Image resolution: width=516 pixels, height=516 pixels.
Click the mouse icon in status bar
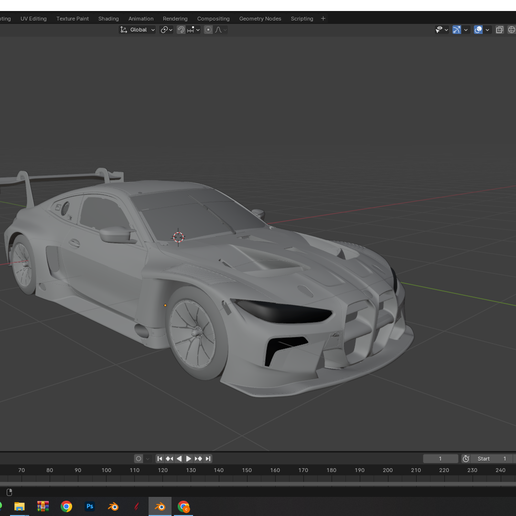point(9,492)
